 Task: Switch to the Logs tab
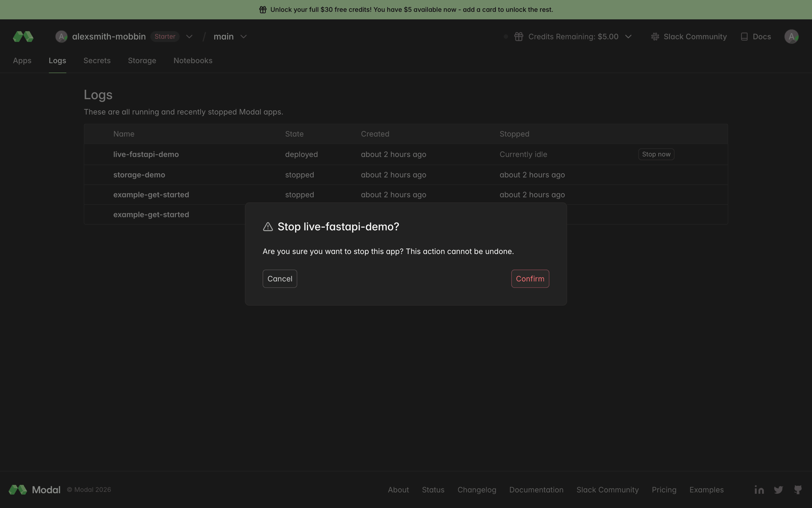(x=58, y=61)
